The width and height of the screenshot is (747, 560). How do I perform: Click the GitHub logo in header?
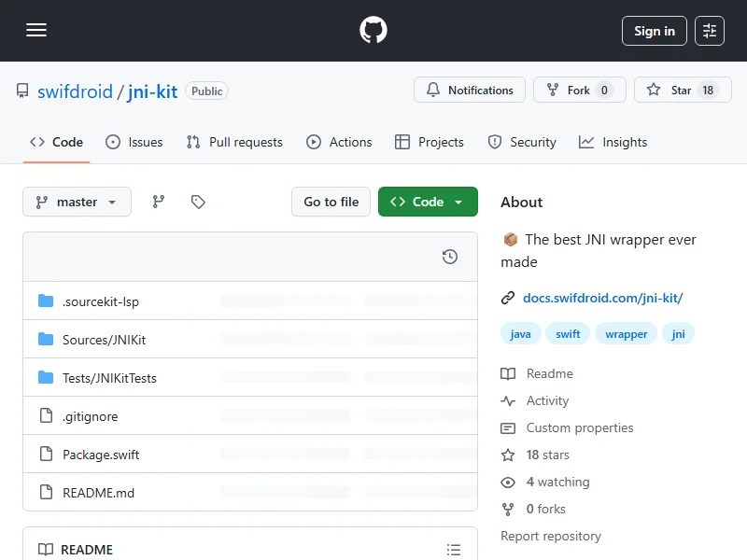[373, 31]
